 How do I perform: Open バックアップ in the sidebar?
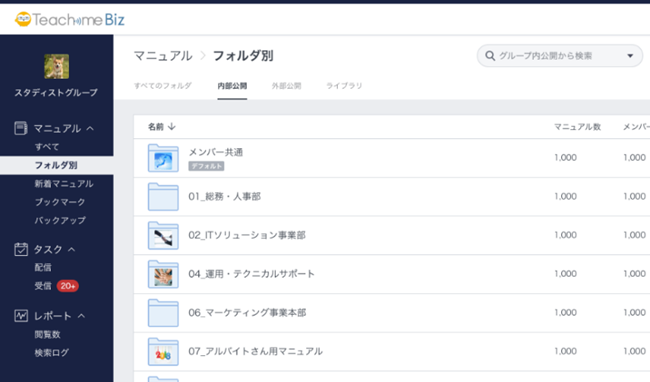click(60, 220)
